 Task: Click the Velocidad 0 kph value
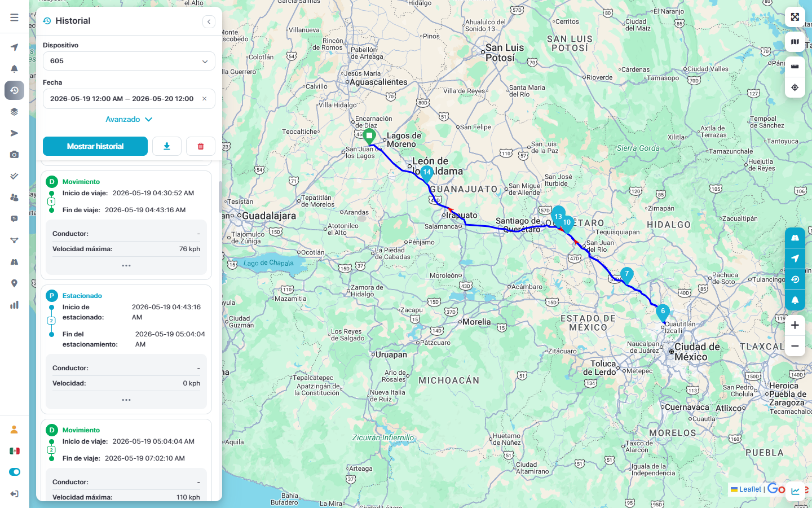coord(191,383)
